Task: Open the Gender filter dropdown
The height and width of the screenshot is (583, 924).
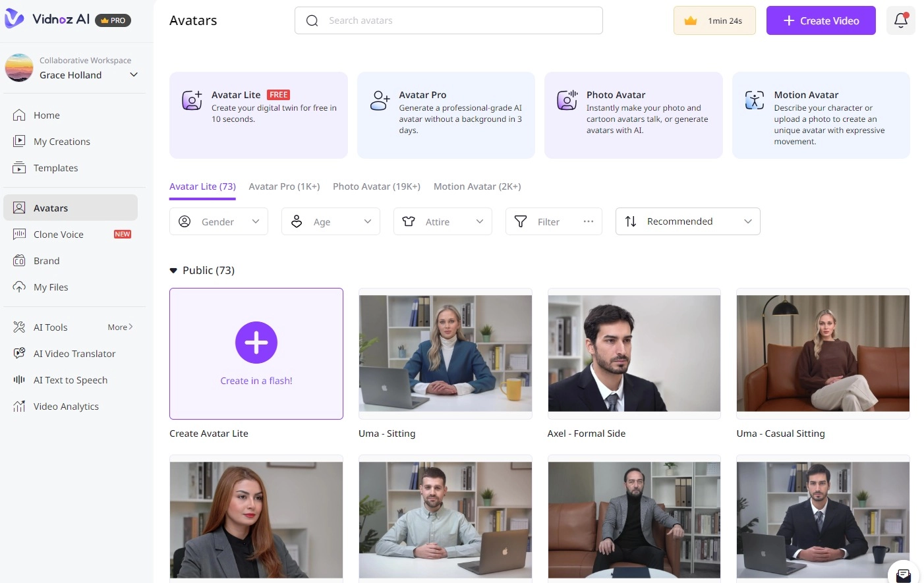Action: coord(219,222)
